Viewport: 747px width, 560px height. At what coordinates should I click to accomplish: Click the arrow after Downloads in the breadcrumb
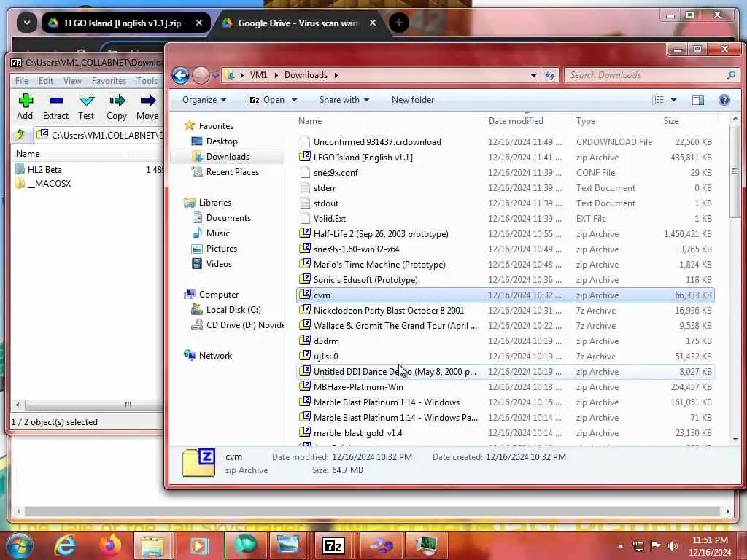(x=336, y=75)
